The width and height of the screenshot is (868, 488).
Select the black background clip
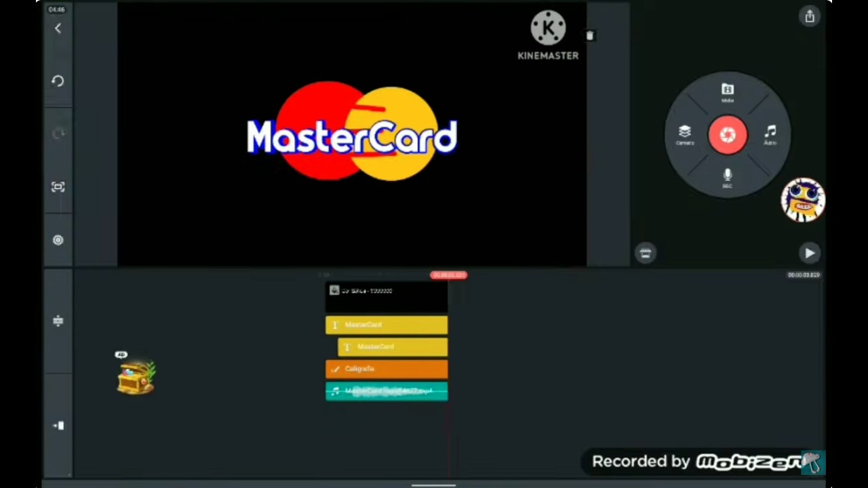[387, 298]
